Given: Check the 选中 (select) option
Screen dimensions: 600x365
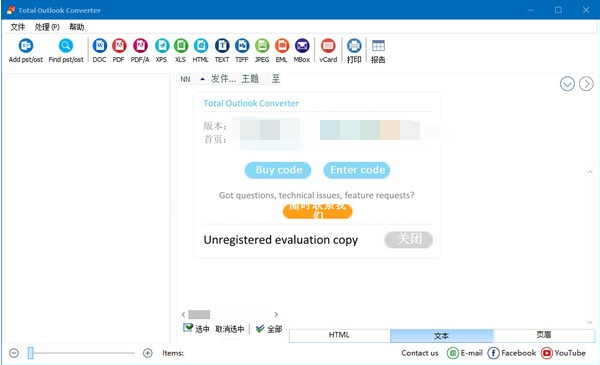Looking at the screenshot, I should pos(196,329).
